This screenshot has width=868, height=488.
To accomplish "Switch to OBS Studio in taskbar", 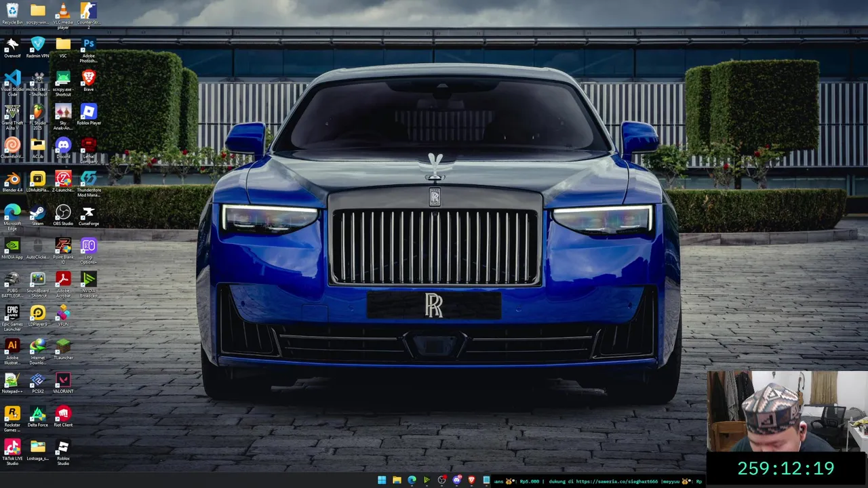I will (441, 481).
